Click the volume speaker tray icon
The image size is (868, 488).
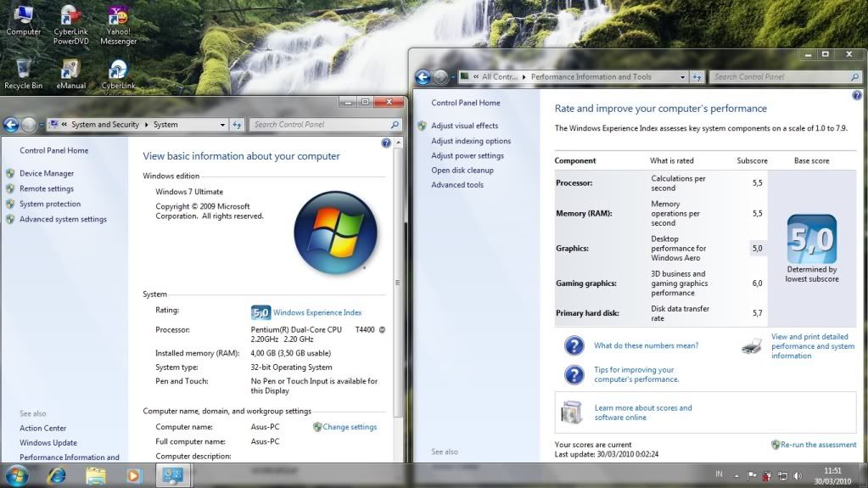pyautogui.click(x=798, y=476)
